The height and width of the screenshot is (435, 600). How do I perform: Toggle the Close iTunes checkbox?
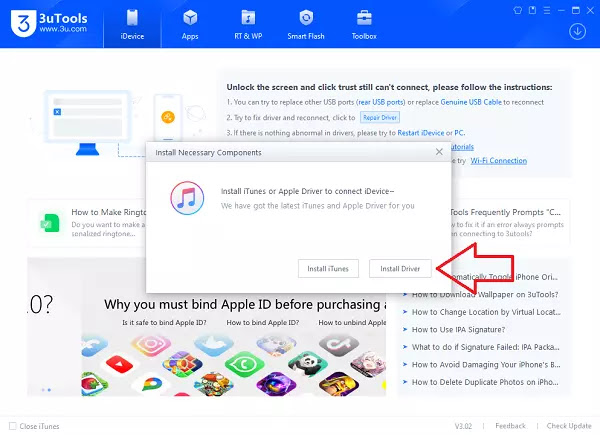(13, 426)
